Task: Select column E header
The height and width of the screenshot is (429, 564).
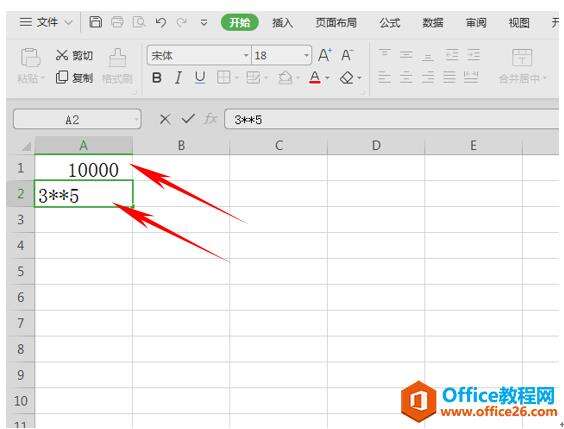Action: (473, 146)
